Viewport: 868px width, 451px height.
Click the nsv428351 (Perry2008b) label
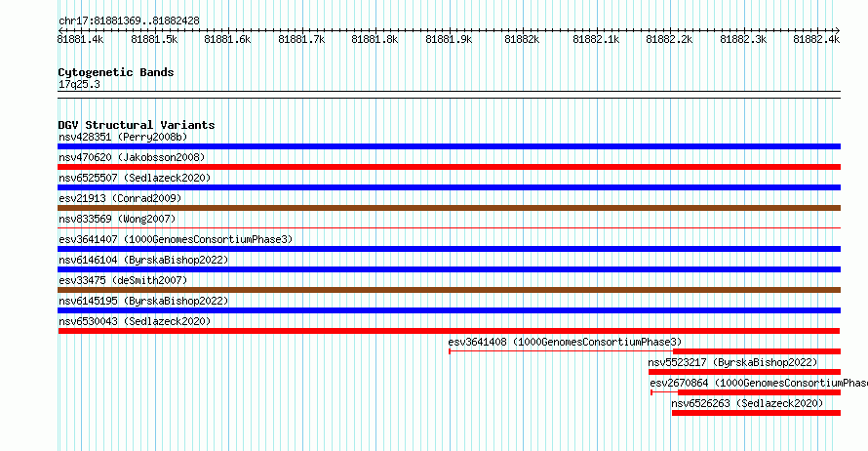(123, 137)
